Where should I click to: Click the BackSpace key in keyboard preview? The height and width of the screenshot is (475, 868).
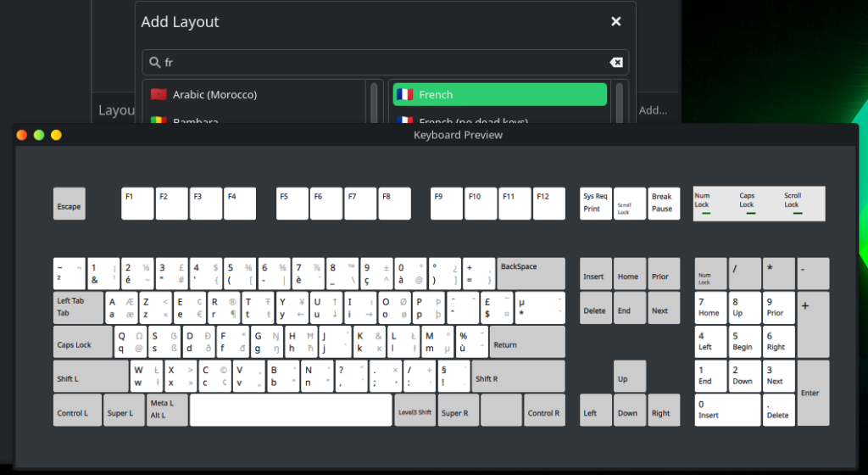[531, 273]
